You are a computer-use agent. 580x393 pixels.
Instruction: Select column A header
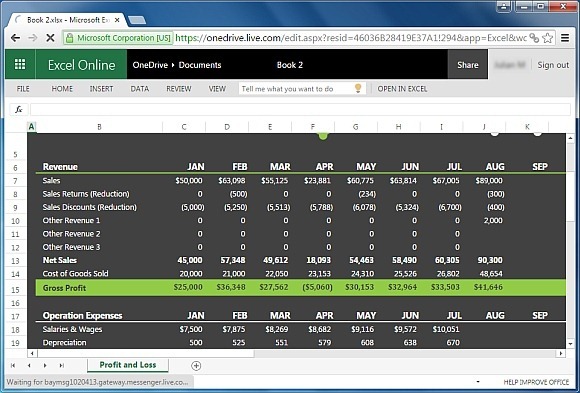click(31, 127)
